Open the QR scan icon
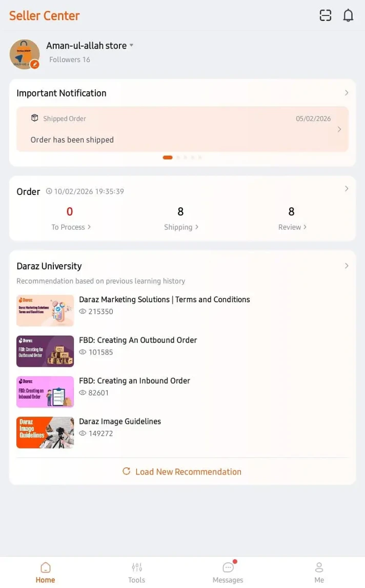This screenshot has width=365, height=588. [x=326, y=15]
